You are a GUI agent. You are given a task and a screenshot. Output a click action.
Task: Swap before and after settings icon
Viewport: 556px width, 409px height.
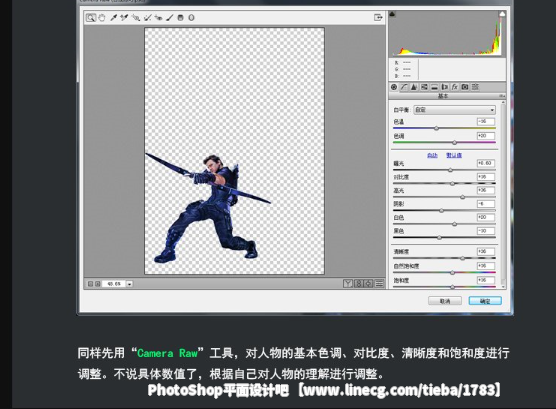(x=358, y=283)
